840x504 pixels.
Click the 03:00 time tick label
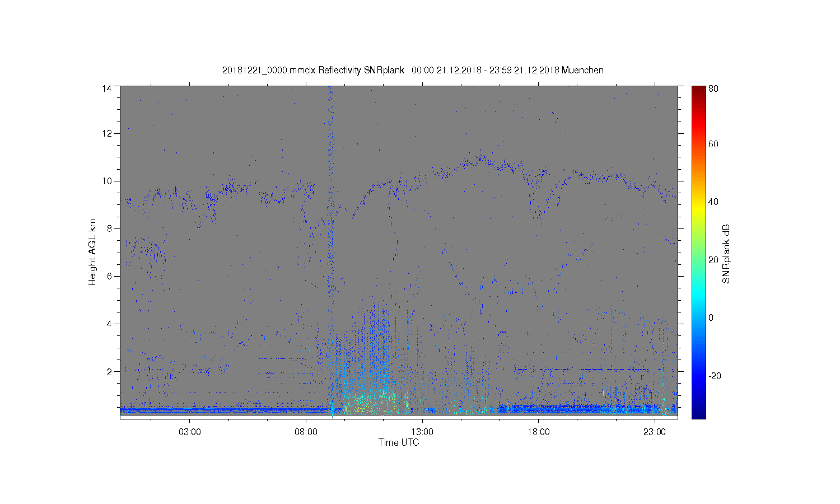tap(190, 432)
